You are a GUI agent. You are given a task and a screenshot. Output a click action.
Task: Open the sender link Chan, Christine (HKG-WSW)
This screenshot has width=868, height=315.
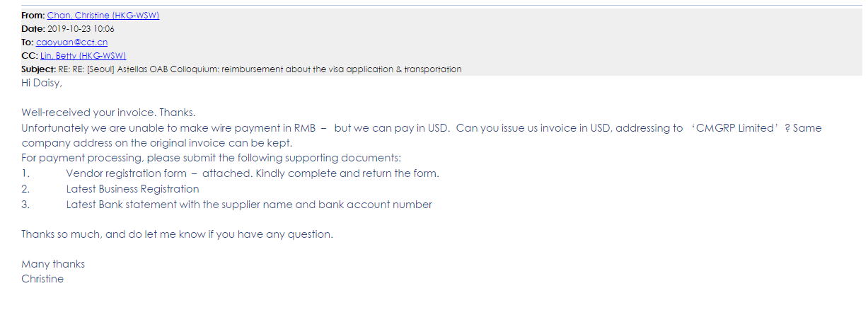click(x=103, y=16)
